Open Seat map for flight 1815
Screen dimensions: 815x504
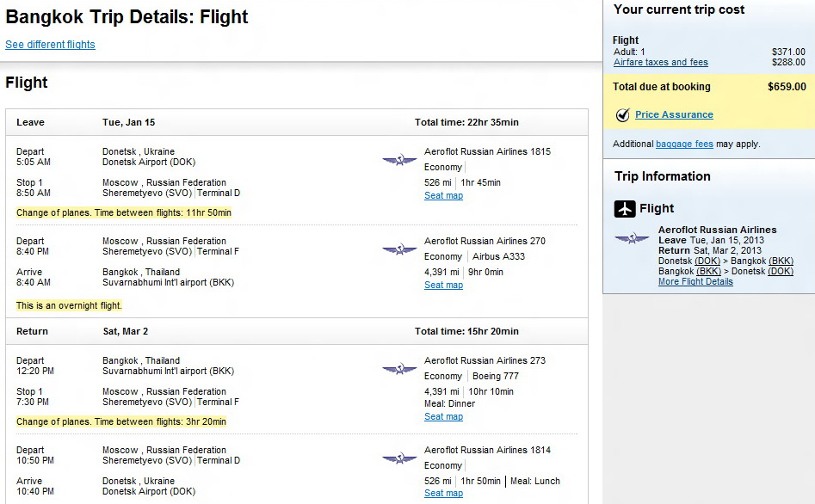point(443,196)
